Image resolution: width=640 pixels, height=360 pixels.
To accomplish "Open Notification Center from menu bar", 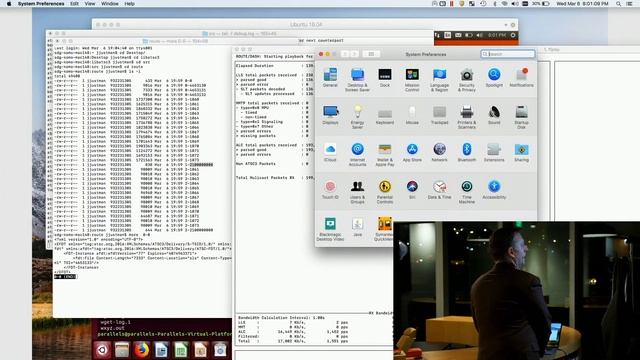I will pos(629,4).
